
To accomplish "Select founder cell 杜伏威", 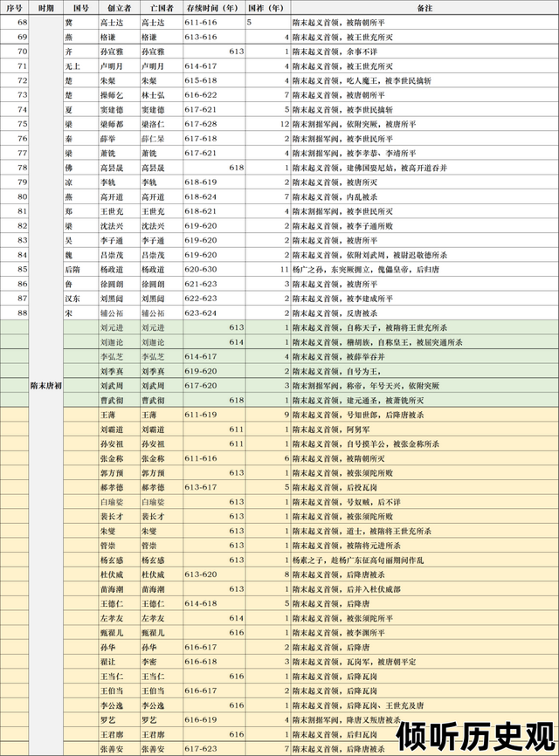I will tap(119, 574).
